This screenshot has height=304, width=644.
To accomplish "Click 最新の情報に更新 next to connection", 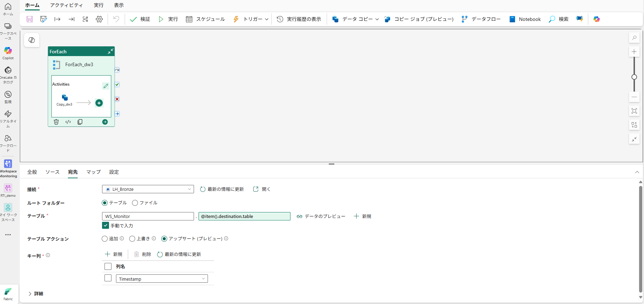I will 222,189.
